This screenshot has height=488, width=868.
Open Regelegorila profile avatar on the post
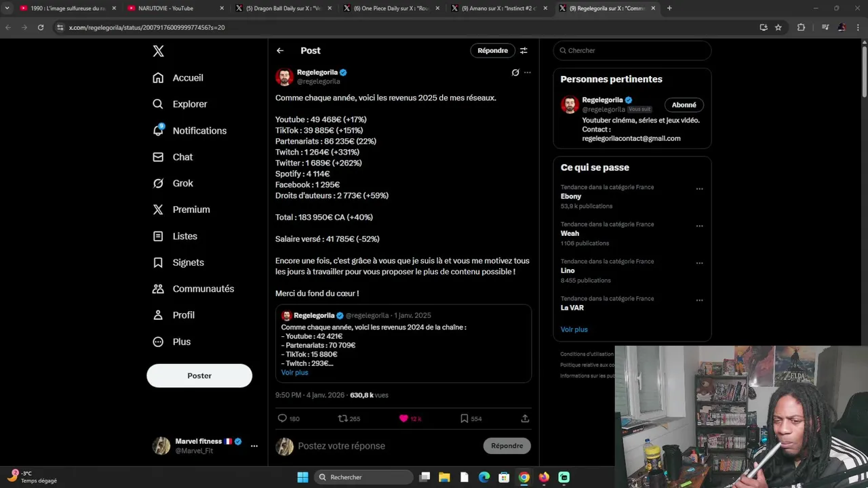284,77
